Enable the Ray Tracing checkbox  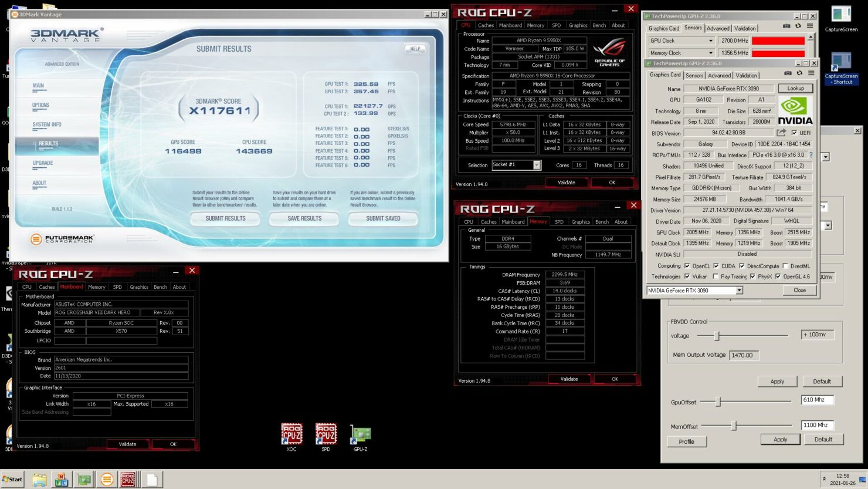[716, 276]
